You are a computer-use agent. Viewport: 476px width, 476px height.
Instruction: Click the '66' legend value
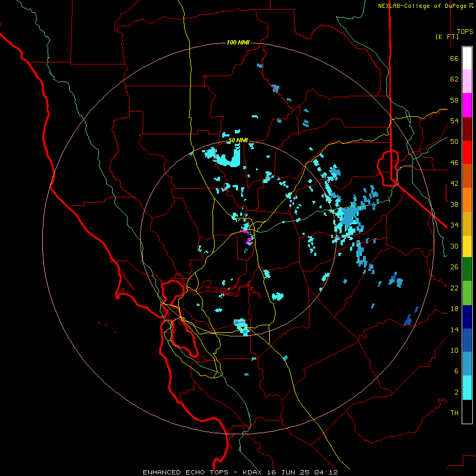[x=454, y=58]
